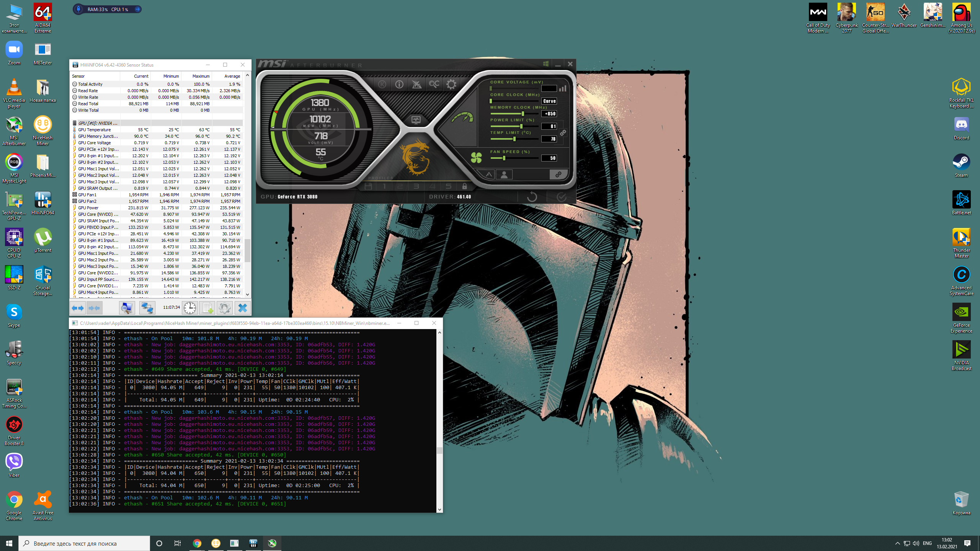Viewport: 980px width, 551px height.
Task: Reset min/max clock icon in HWiNFO
Action: 189,308
